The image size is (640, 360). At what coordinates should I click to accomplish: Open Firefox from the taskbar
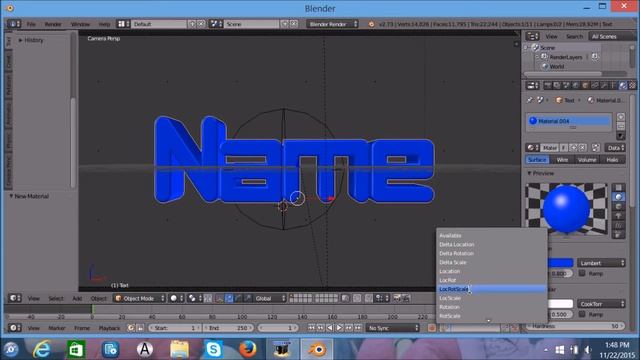[x=248, y=349]
